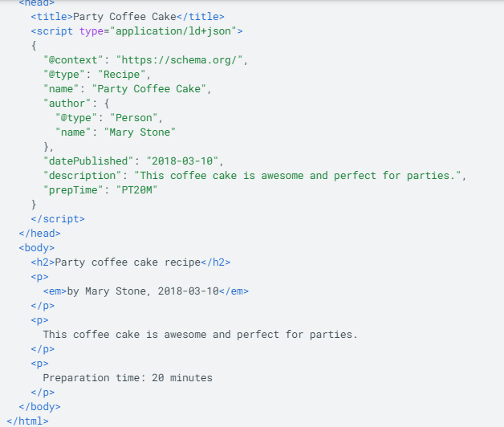
Task: Click "Preparation time: 20 minutes" text
Action: [128, 378]
